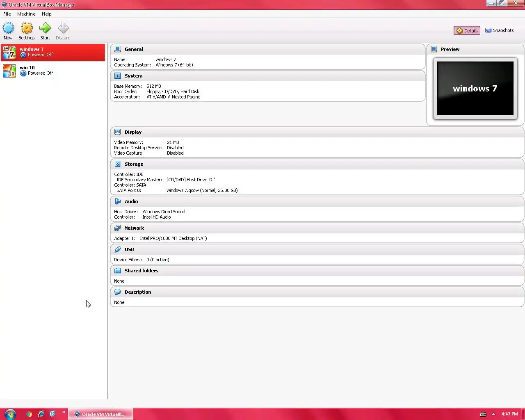Expand quick launch overflow chevron
The image size is (525, 420).
64,412
